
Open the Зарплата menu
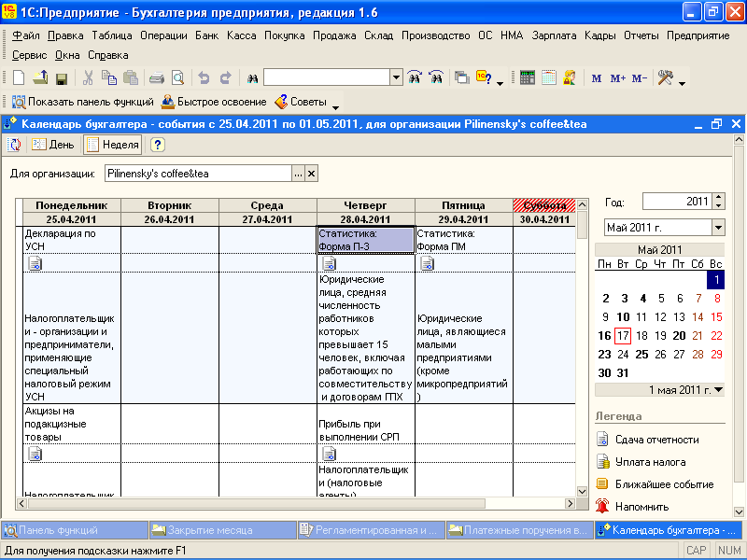tap(554, 35)
